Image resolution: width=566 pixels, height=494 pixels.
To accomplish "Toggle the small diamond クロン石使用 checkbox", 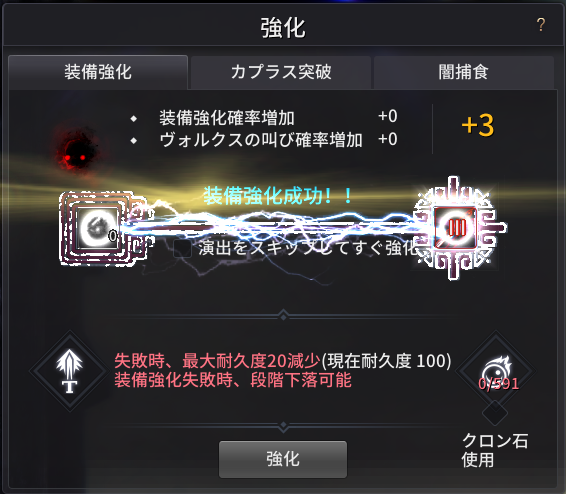I will click(x=495, y=412).
